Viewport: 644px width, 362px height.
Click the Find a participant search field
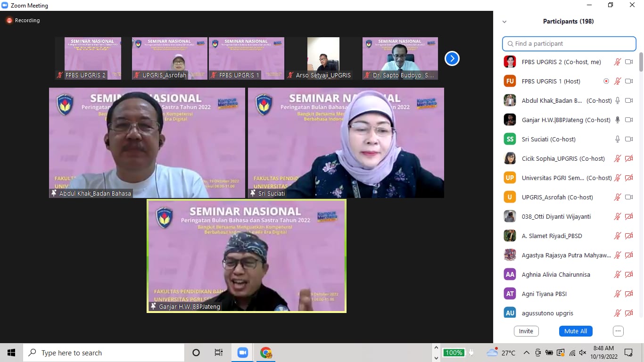click(x=569, y=43)
